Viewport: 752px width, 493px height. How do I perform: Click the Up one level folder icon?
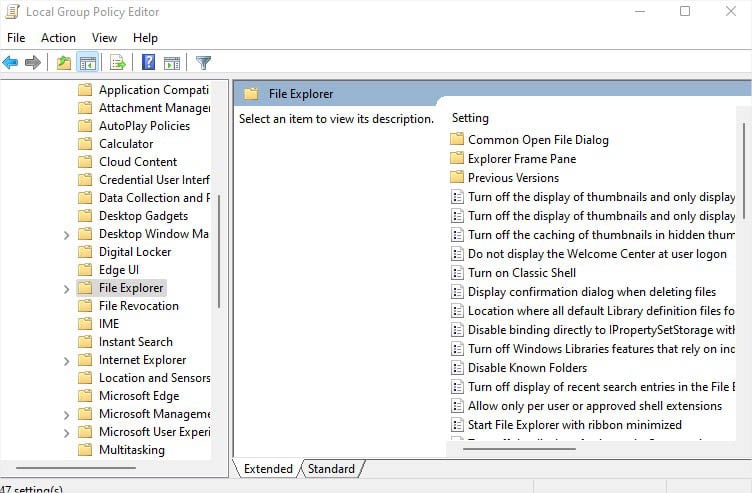tap(64, 62)
